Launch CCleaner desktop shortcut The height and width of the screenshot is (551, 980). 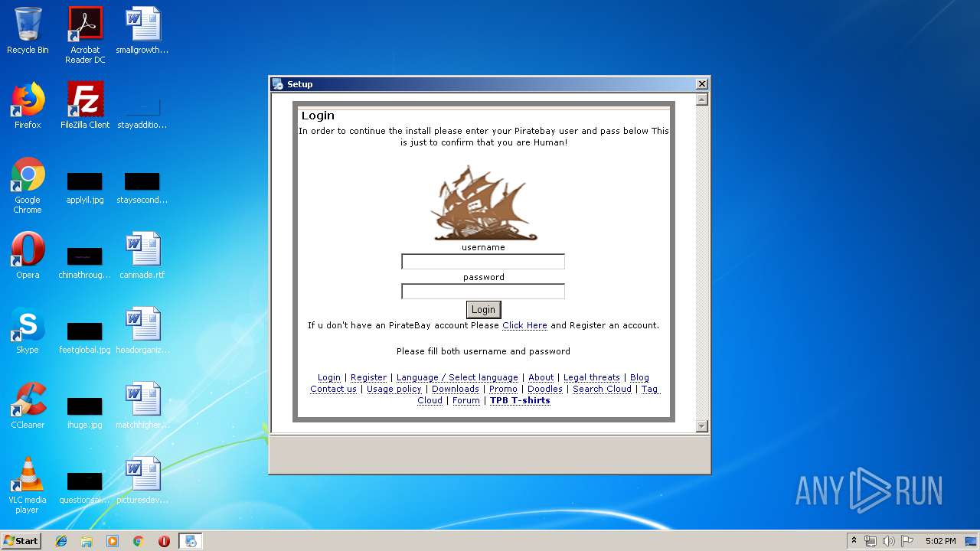tap(28, 406)
